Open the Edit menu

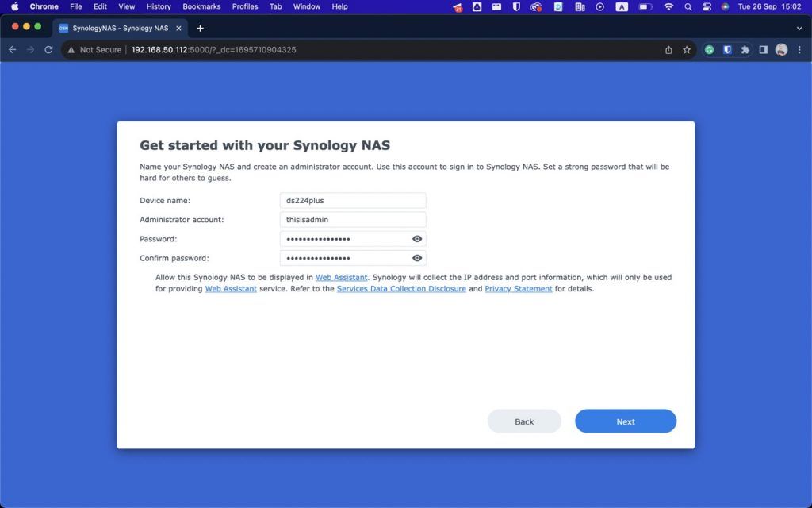pyautogui.click(x=100, y=6)
